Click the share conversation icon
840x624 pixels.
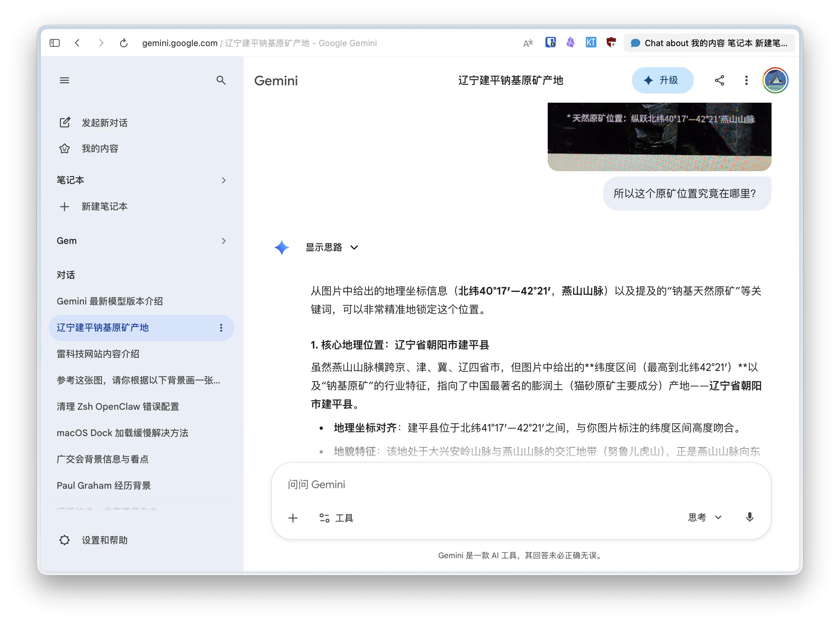(x=719, y=80)
